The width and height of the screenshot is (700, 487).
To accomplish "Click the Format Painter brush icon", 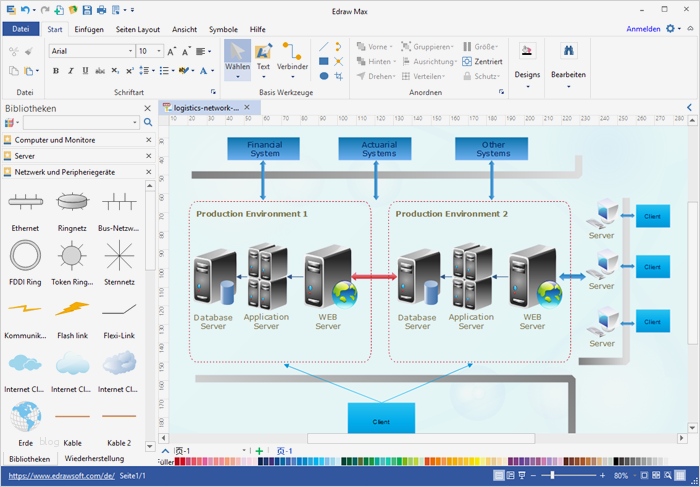I will pyautogui.click(x=29, y=52).
